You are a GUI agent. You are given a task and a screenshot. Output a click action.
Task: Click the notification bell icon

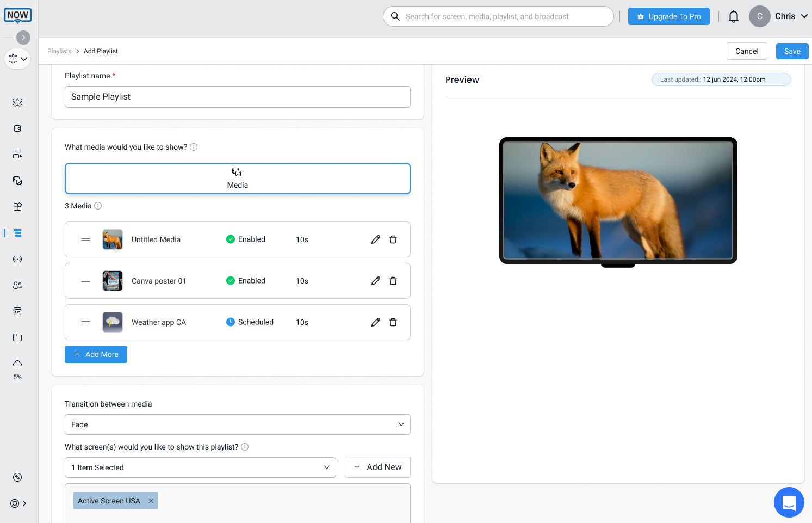click(733, 16)
